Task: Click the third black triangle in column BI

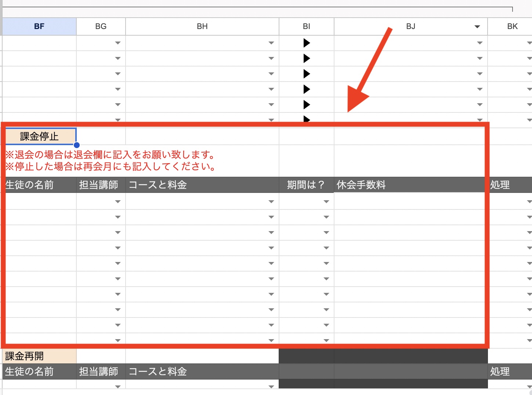Action: coord(307,74)
